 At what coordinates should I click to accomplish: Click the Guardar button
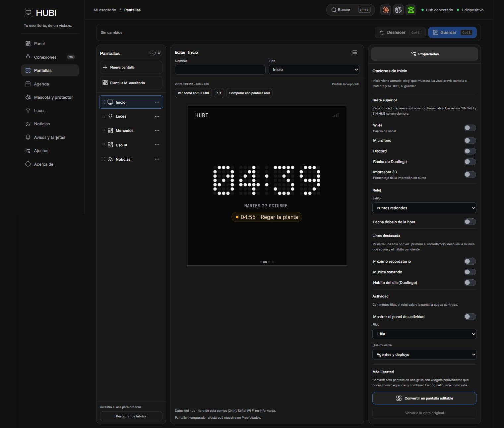pos(452,32)
